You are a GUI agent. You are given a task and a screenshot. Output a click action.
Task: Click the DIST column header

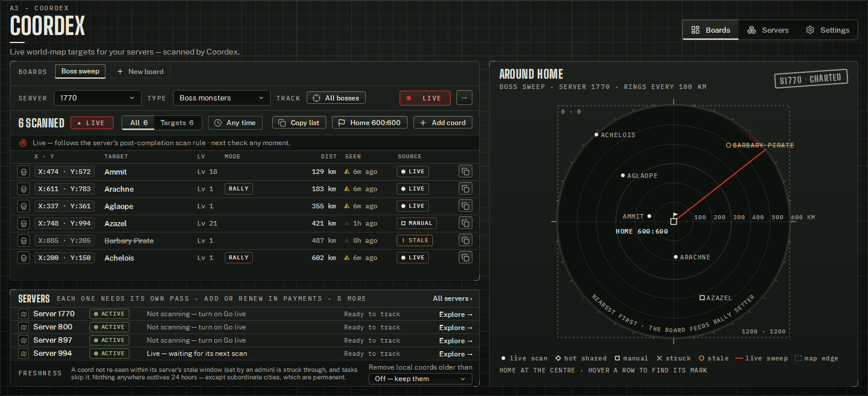point(328,156)
